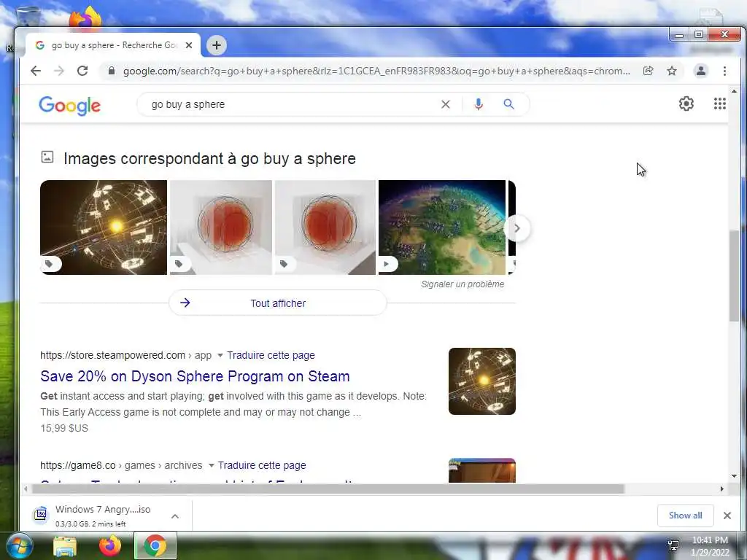
Task: Expand download item options chevron
Action: click(x=175, y=516)
